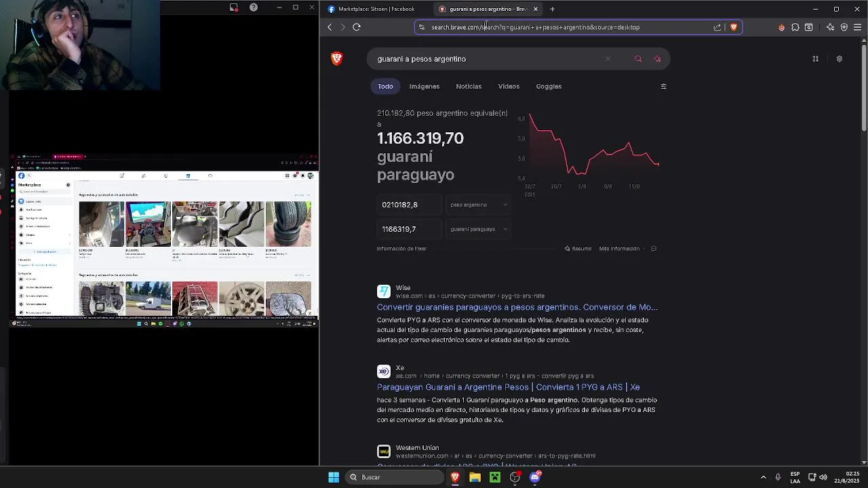The height and width of the screenshot is (488, 868).
Task: Expand the guaraní paraguayo currency dropdown
Action: coord(479,229)
